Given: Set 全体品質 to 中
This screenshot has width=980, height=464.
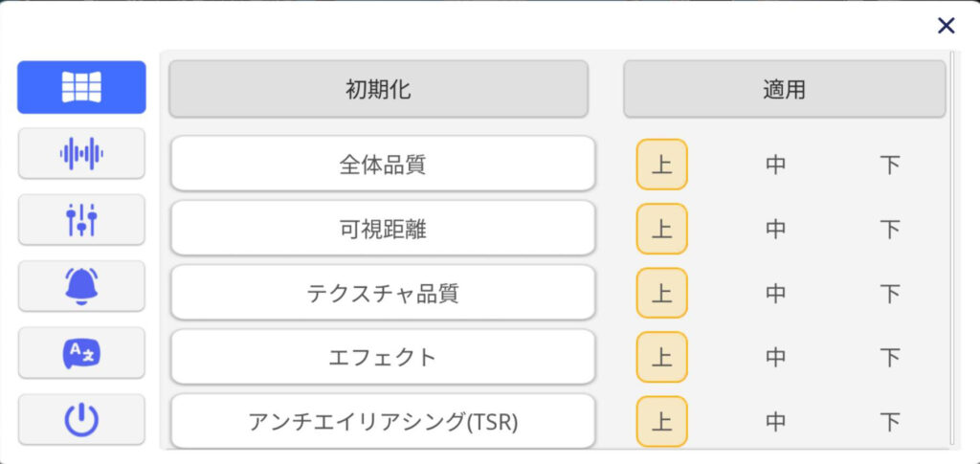Looking at the screenshot, I should tap(775, 165).
